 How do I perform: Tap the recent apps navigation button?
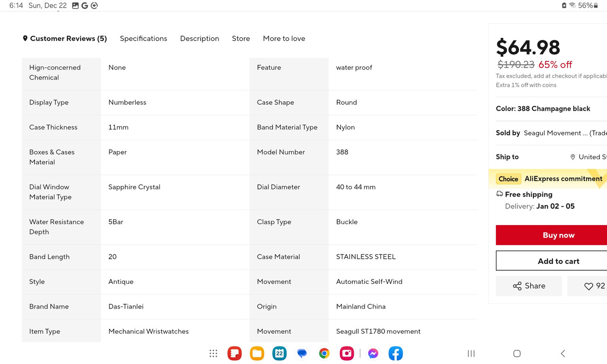pyautogui.click(x=471, y=354)
